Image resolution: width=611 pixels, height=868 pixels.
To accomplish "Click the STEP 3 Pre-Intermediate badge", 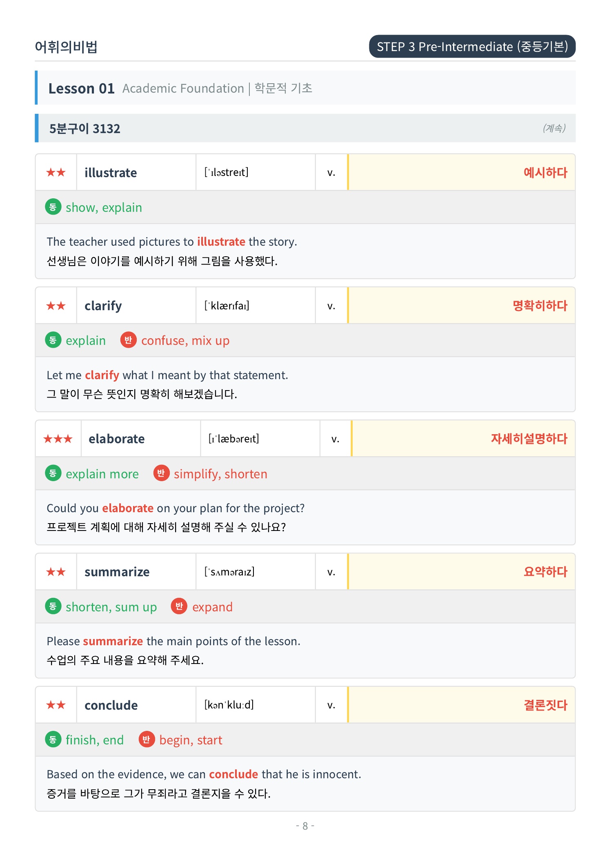I will coord(472,47).
